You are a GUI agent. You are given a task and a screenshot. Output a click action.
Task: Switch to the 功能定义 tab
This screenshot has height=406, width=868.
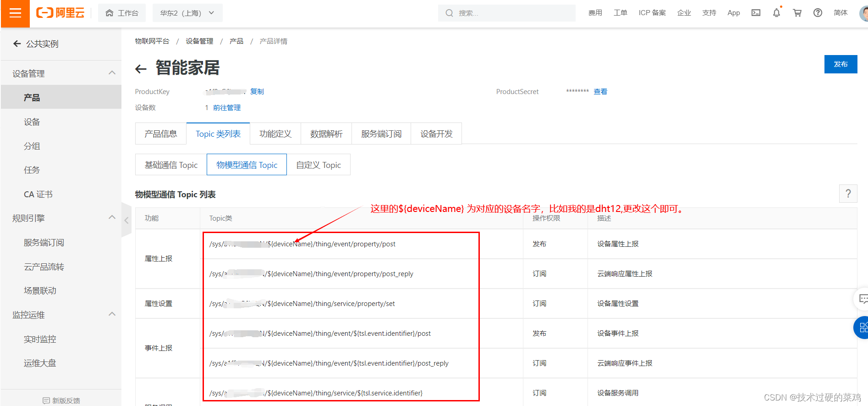275,133
